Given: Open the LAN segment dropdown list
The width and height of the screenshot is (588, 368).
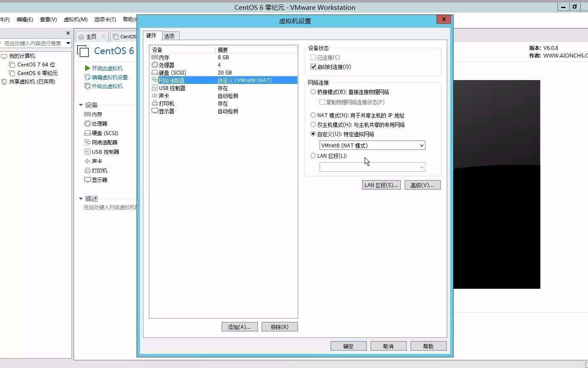Looking at the screenshot, I should 372,167.
